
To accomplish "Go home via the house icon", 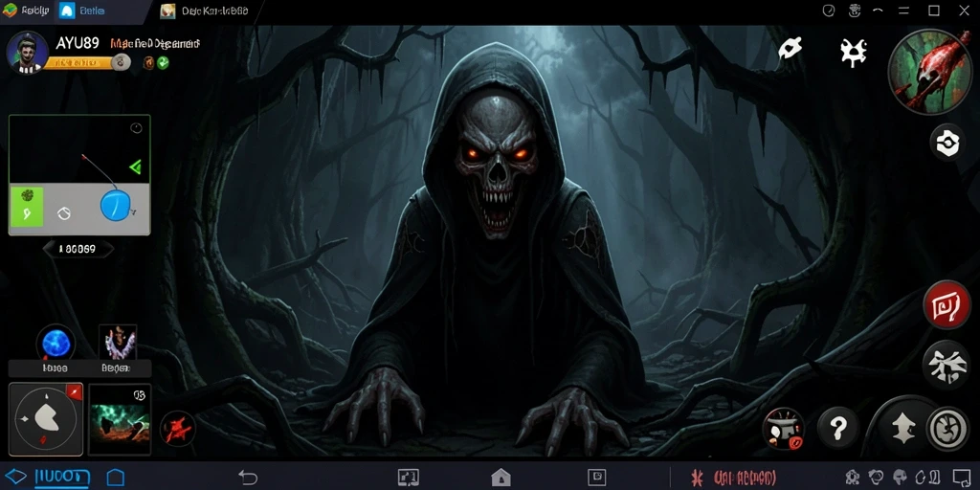I will [501, 479].
